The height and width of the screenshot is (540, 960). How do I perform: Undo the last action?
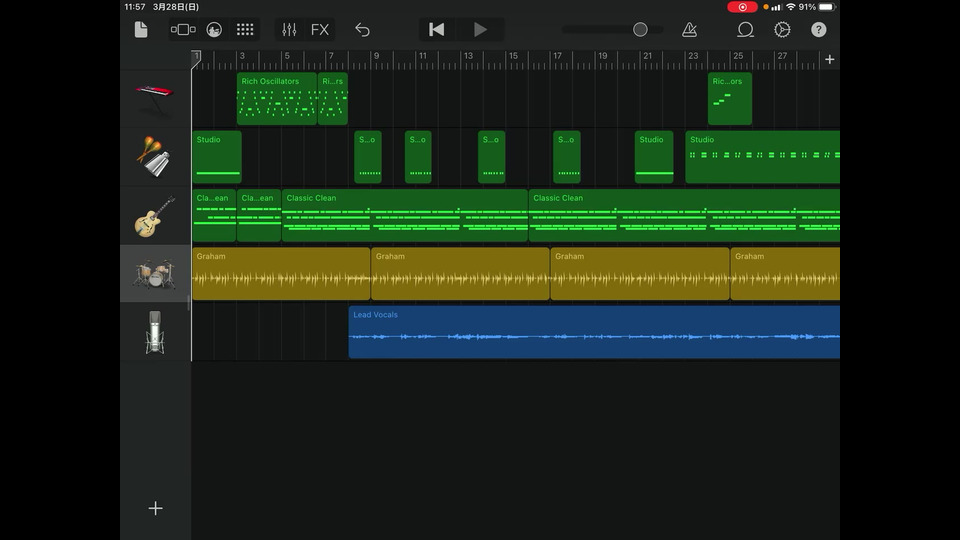[x=362, y=29]
